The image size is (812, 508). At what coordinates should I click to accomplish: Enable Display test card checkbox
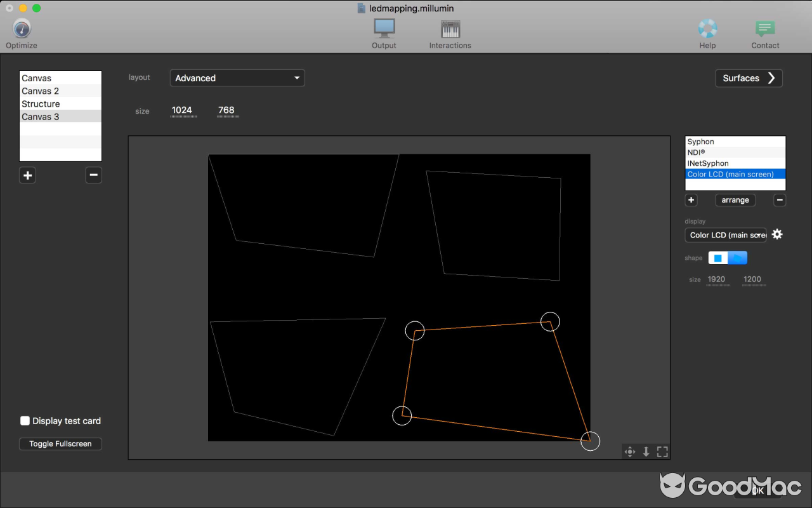pos(25,421)
